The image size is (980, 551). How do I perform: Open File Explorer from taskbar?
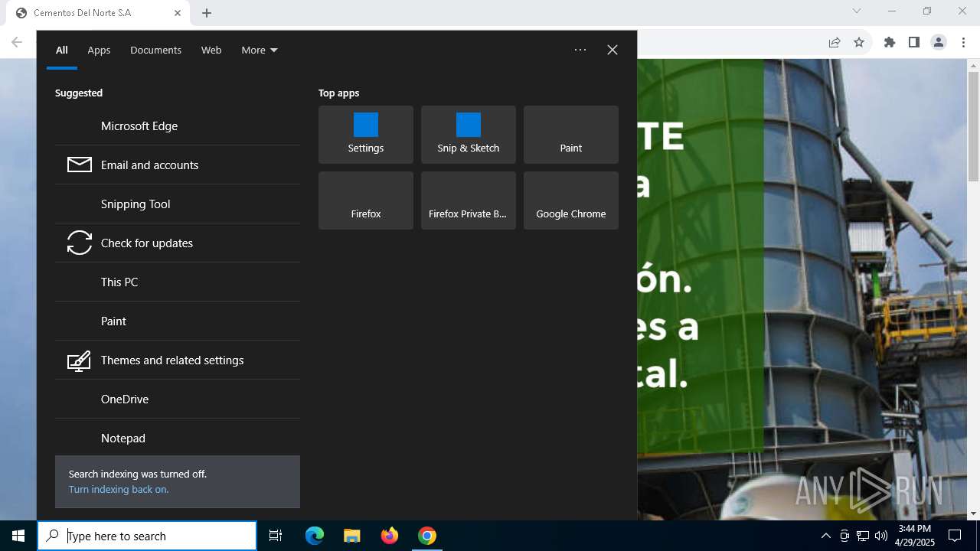point(352,536)
